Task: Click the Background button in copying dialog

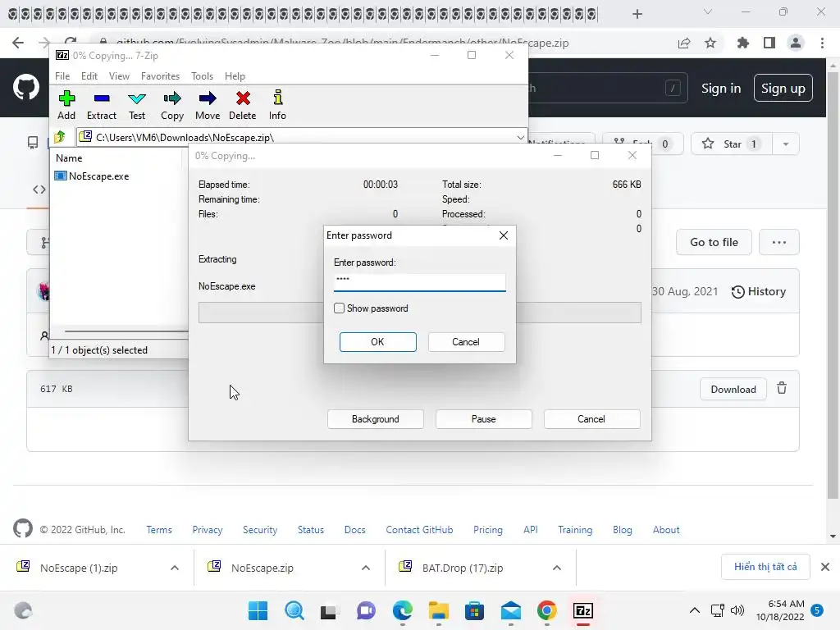Action: pyautogui.click(x=376, y=419)
